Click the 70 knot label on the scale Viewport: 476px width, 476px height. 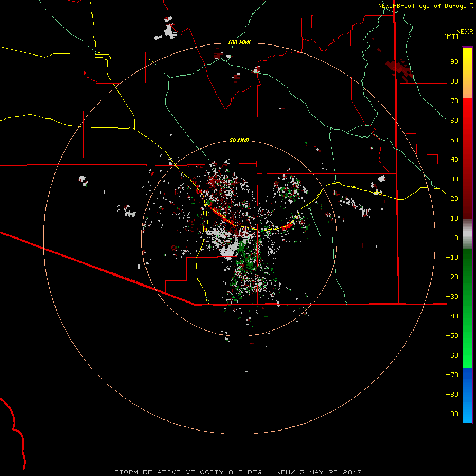(454, 101)
